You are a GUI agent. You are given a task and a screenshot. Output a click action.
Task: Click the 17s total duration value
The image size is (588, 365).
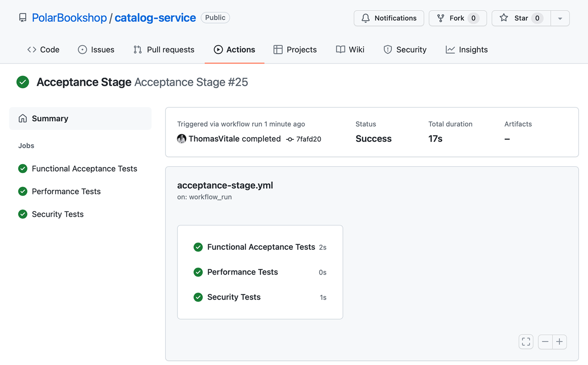pyautogui.click(x=435, y=139)
